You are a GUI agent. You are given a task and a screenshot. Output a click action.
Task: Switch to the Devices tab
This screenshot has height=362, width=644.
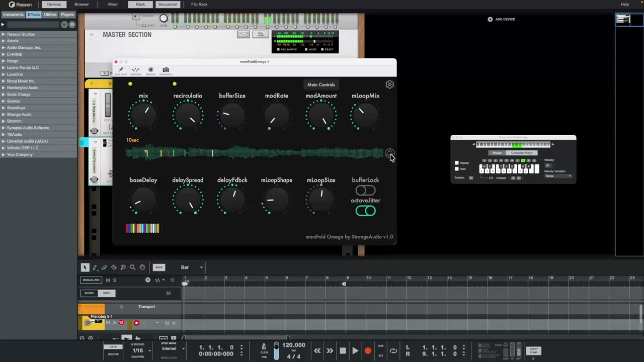pos(54,5)
